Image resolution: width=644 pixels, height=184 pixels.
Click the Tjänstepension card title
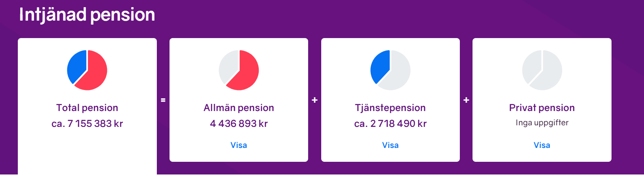pyautogui.click(x=391, y=108)
